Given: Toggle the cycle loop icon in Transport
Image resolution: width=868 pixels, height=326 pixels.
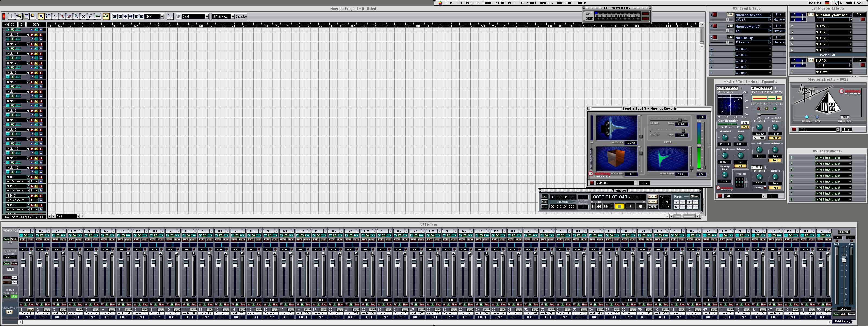Looking at the screenshot, I should click(544, 202).
